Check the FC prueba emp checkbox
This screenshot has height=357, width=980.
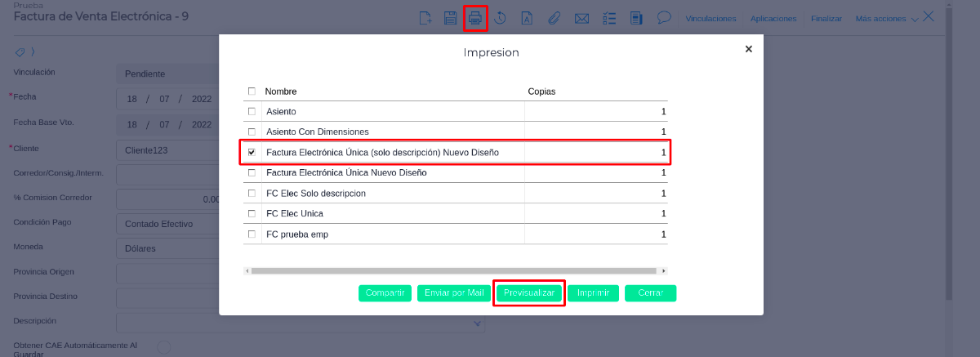[x=252, y=234]
